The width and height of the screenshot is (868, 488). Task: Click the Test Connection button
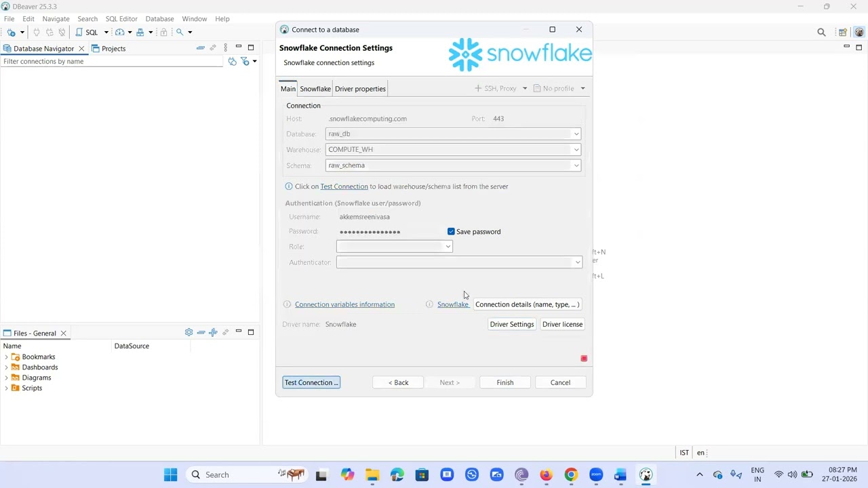coord(311,382)
